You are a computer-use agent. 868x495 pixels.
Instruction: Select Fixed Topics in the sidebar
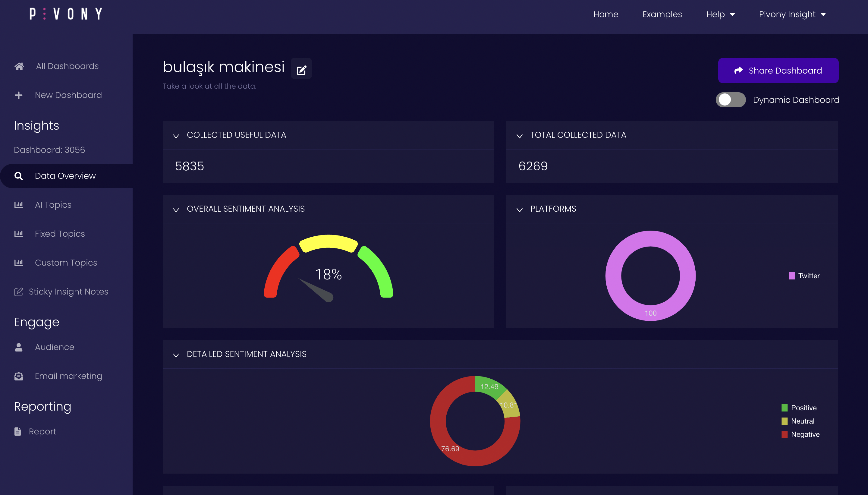pos(60,234)
